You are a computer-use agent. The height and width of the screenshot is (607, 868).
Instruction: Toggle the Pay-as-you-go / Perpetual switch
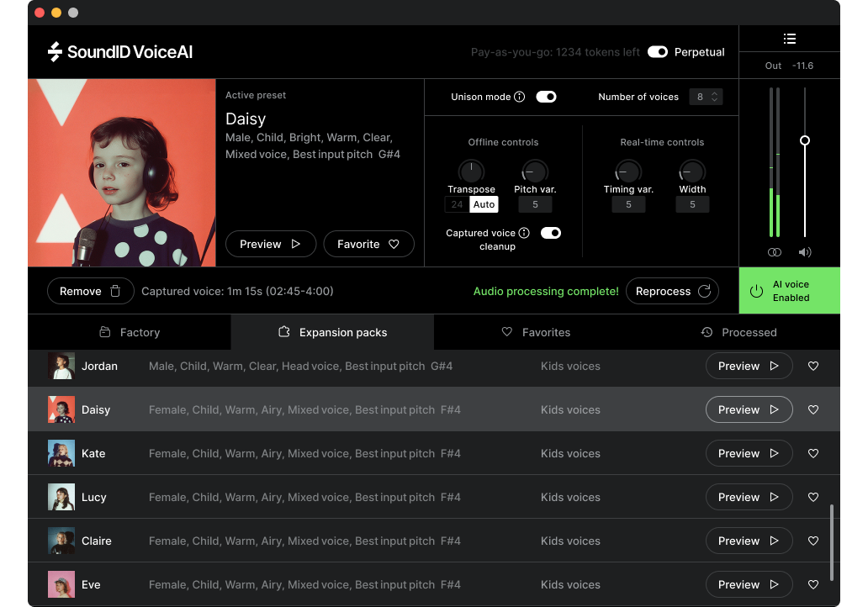coord(658,52)
